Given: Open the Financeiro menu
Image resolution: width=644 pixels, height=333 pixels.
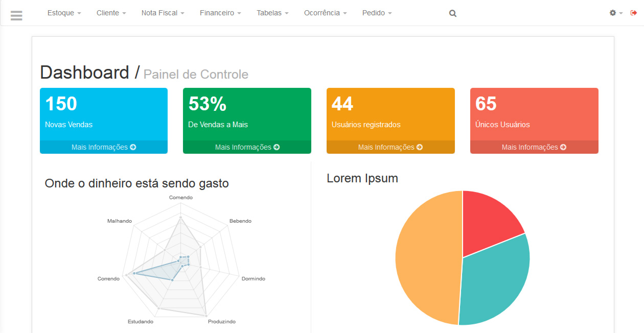Looking at the screenshot, I should tap(220, 13).
